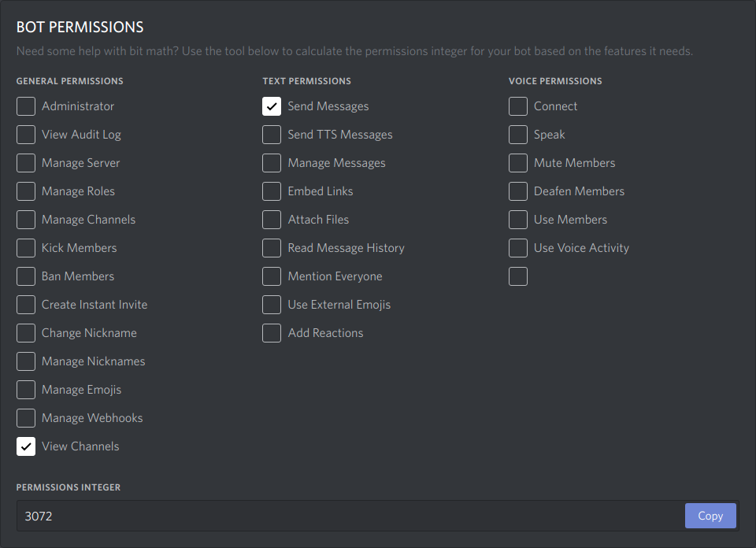Check Read Message History box

(272, 248)
